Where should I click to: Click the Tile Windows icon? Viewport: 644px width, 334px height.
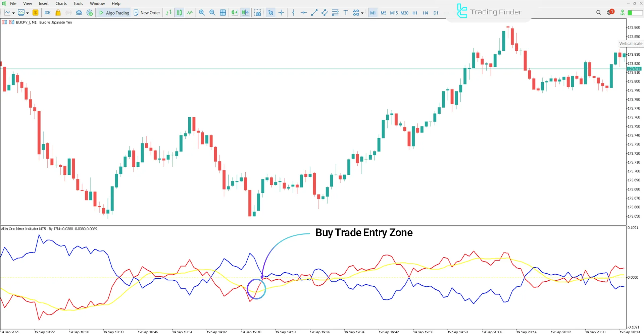pos(223,13)
